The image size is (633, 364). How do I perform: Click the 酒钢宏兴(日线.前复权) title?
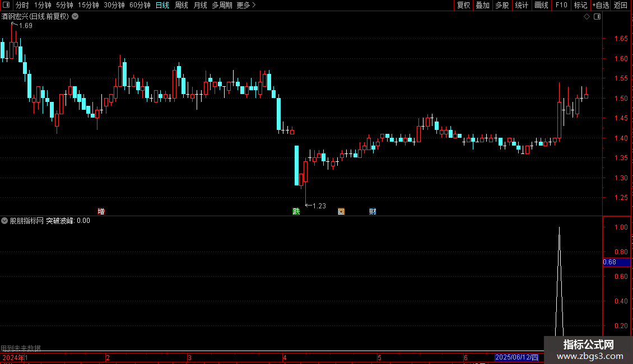(x=35, y=17)
